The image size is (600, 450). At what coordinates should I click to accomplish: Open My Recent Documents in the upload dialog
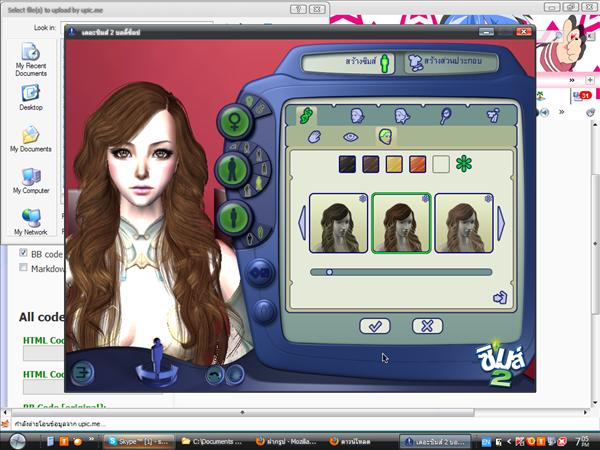point(31,60)
